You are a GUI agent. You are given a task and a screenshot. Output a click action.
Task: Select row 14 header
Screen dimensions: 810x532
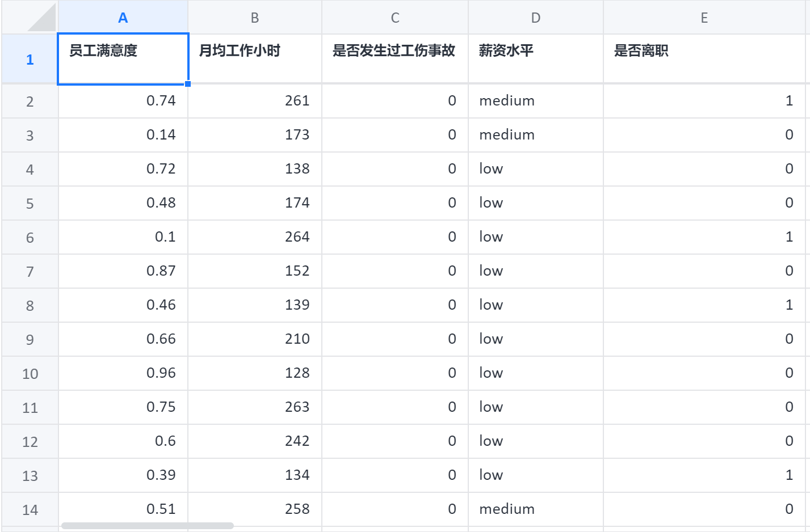point(29,509)
